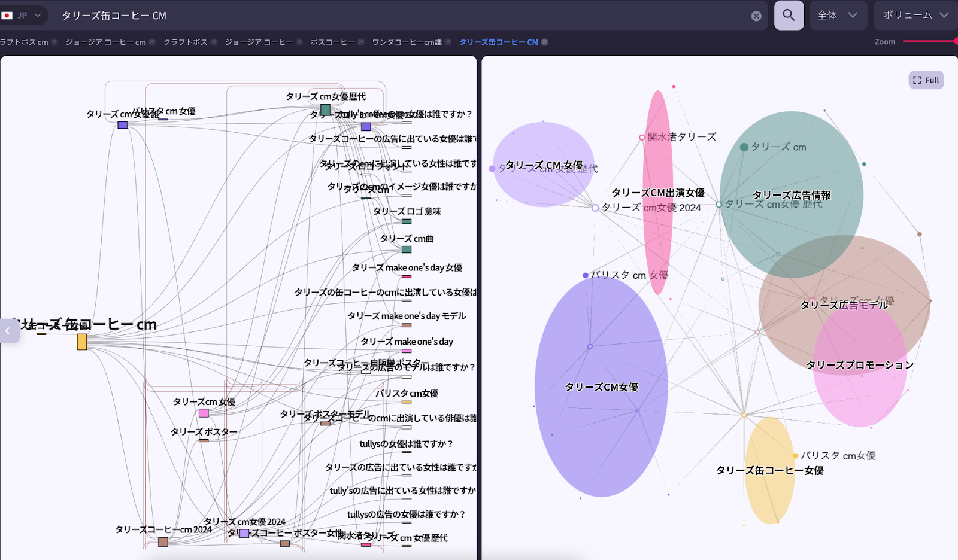
Task: Click the teal node for タリーズ cm曲
Action: [407, 249]
